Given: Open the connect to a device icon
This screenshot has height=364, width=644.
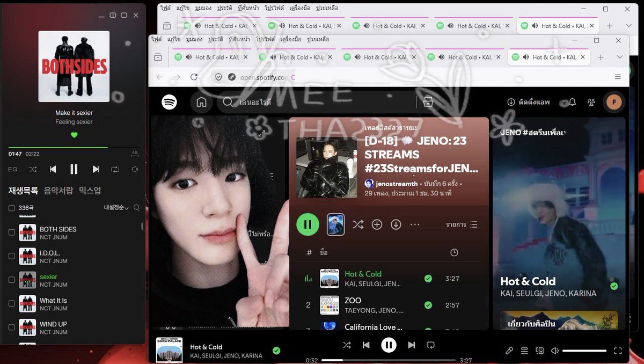Looking at the screenshot, I should coord(539,351).
